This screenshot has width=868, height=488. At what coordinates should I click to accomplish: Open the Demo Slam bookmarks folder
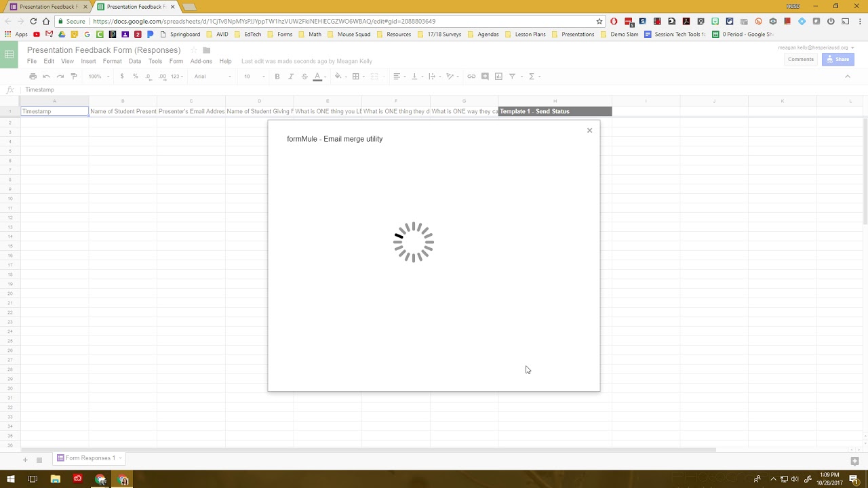coord(619,34)
